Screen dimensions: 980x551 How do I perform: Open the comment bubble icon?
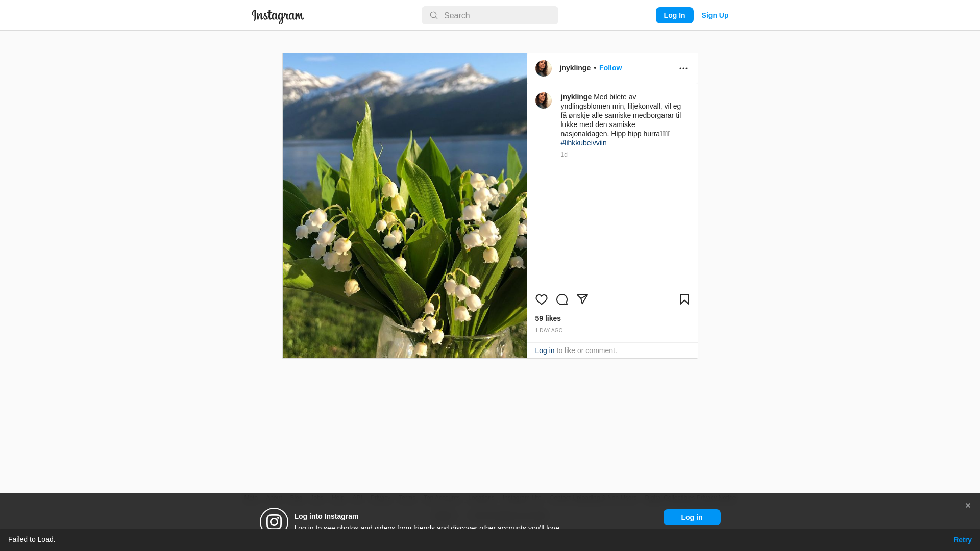click(562, 299)
